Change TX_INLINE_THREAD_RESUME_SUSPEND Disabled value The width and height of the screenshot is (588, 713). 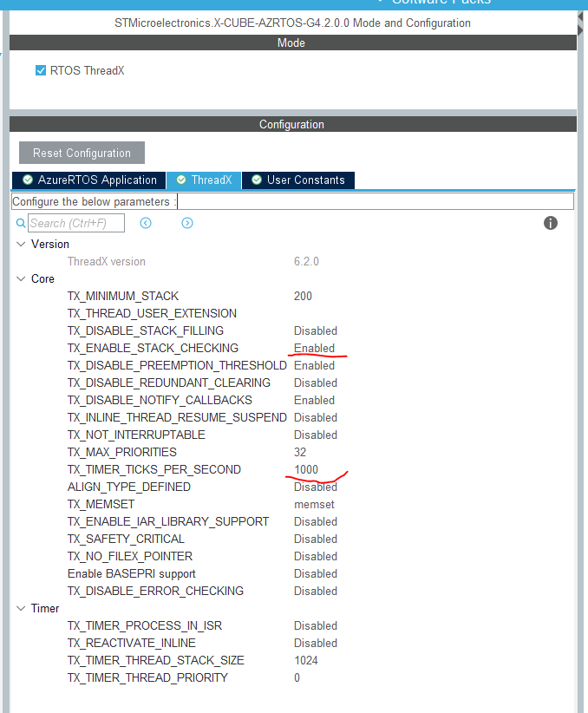[316, 417]
